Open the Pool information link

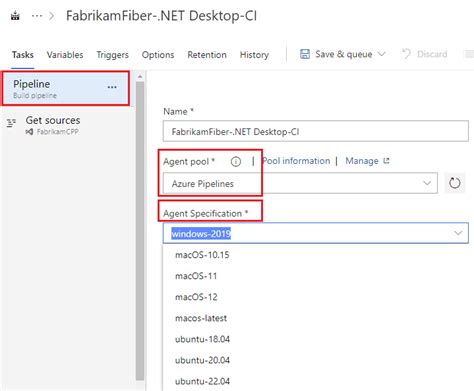[x=296, y=161]
